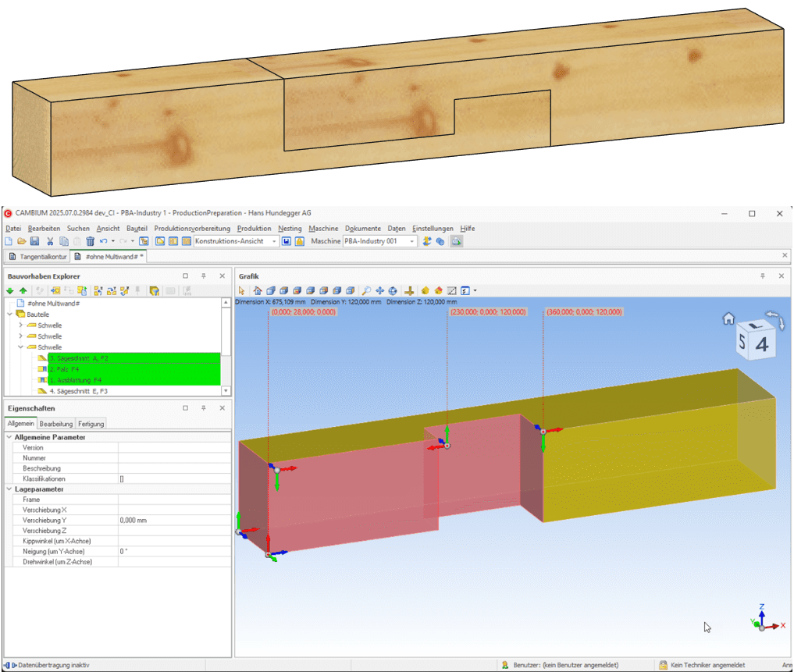
Task: Select the yellow measuring cross tool
Action: click(x=411, y=290)
